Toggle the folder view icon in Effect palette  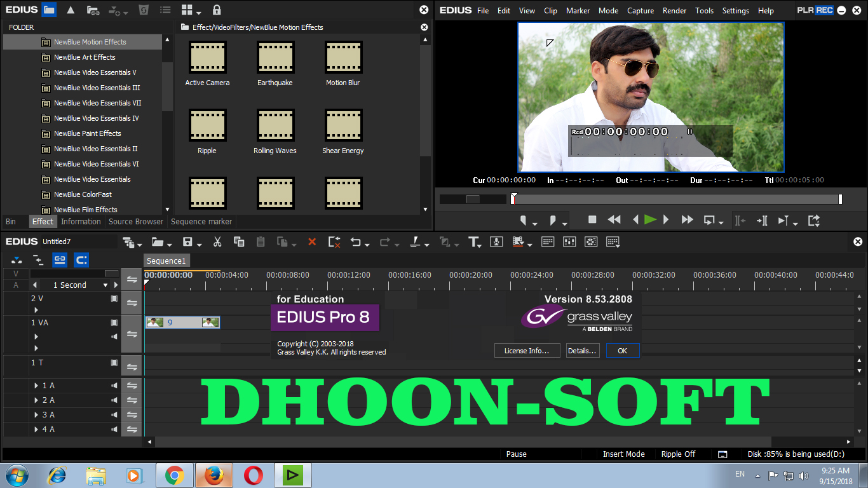(x=49, y=10)
